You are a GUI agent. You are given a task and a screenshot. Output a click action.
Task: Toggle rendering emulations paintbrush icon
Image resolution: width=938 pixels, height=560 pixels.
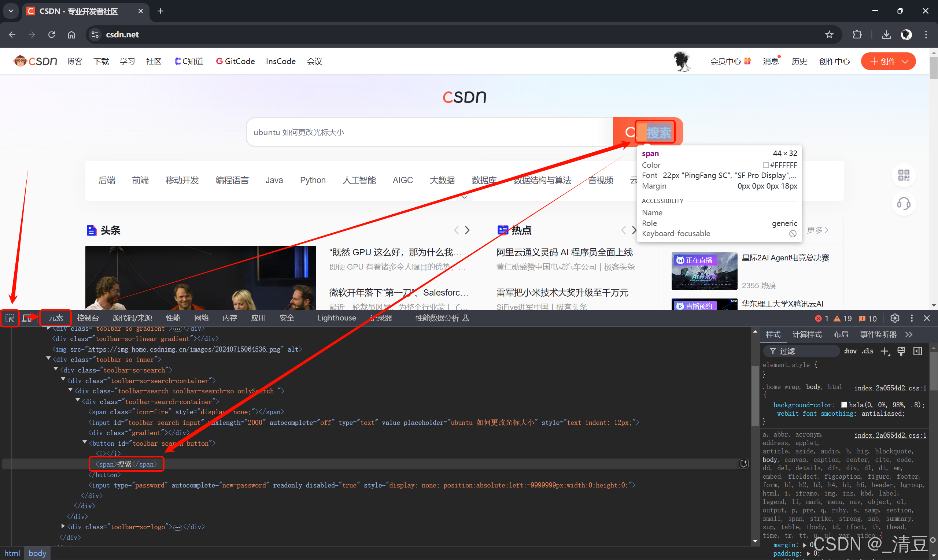pyautogui.click(x=901, y=351)
